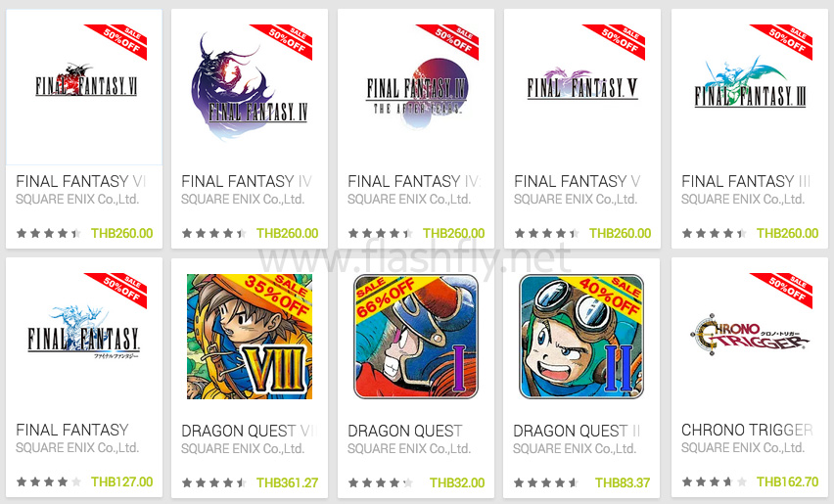Purchase Chrono Trigger for THB162.70
834x504 pixels.
tap(787, 481)
